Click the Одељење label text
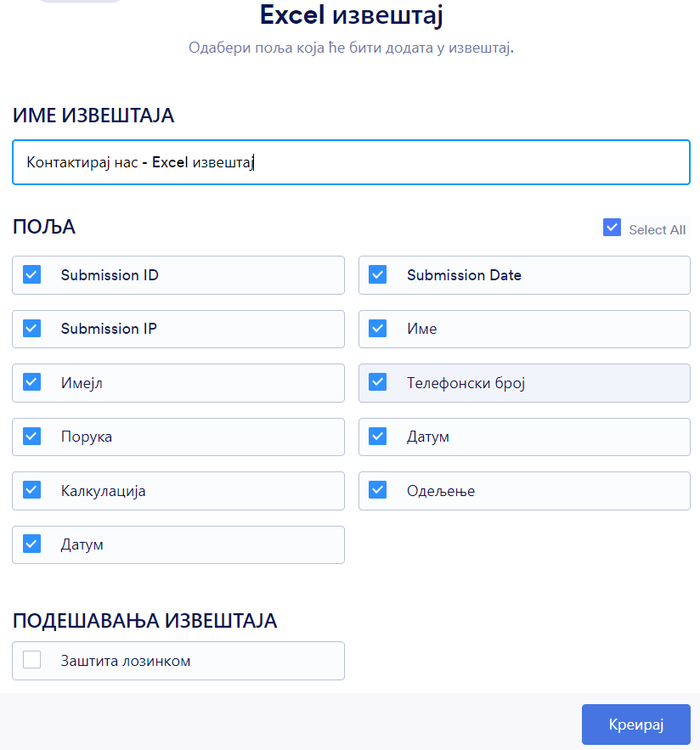The width and height of the screenshot is (700, 750). point(440,491)
